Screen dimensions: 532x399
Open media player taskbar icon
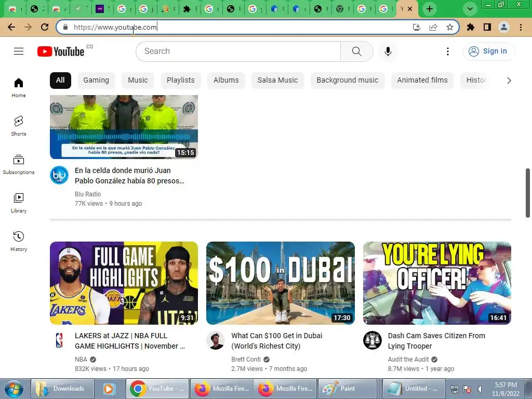point(109,389)
